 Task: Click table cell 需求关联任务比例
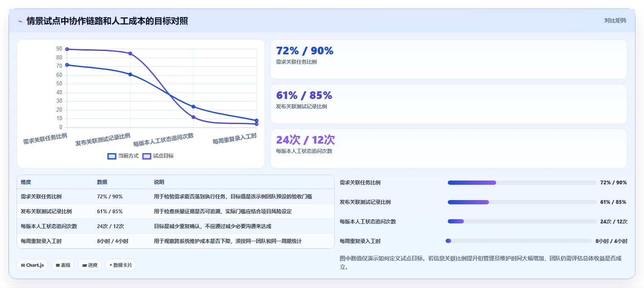pyautogui.click(x=41, y=197)
